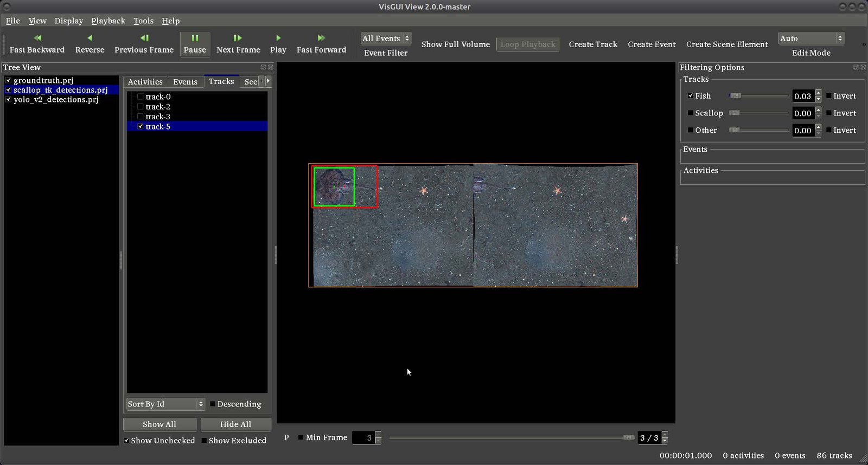Step back with Previous Frame icon
The width and height of the screenshot is (868, 465).
[144, 38]
